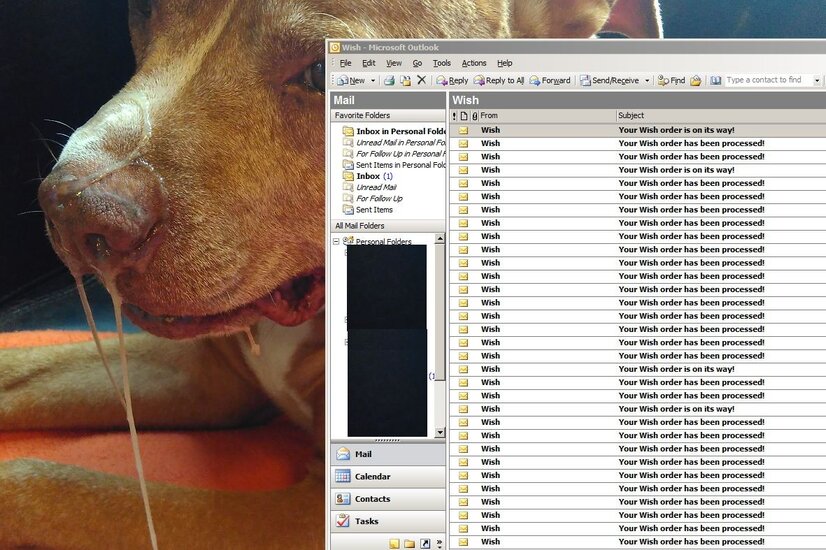Click the Favorite Folders header

(388, 115)
